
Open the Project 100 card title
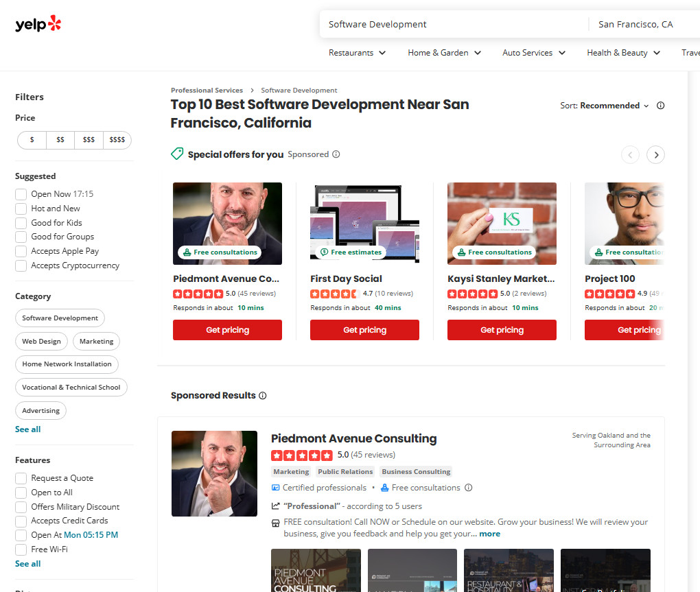pos(610,279)
